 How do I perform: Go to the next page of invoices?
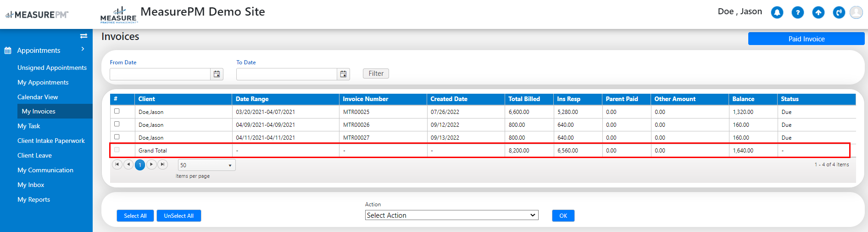[x=151, y=164]
